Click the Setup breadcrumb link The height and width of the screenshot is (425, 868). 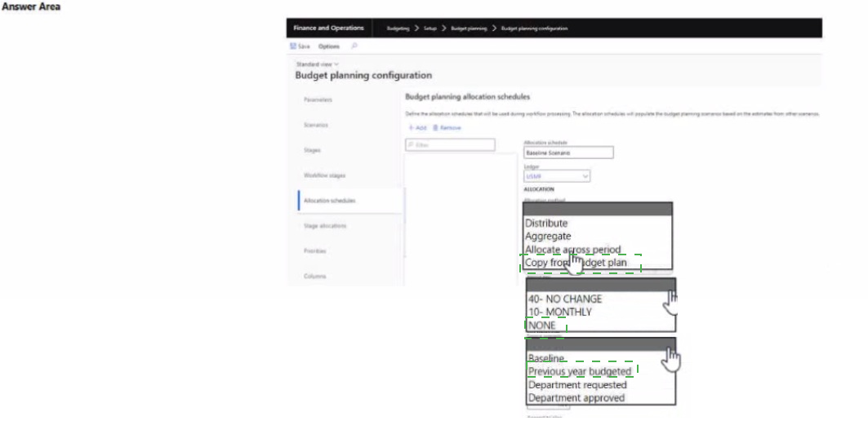coord(432,29)
